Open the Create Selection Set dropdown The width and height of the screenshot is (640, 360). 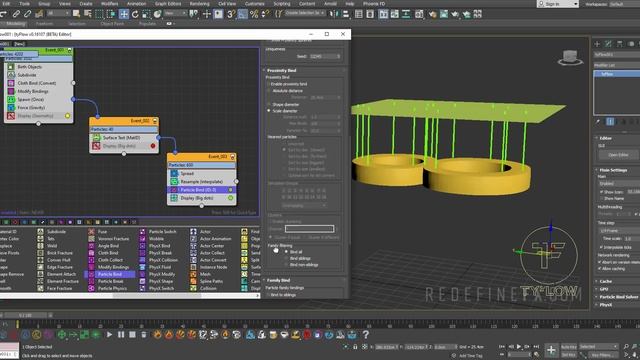(x=304, y=13)
